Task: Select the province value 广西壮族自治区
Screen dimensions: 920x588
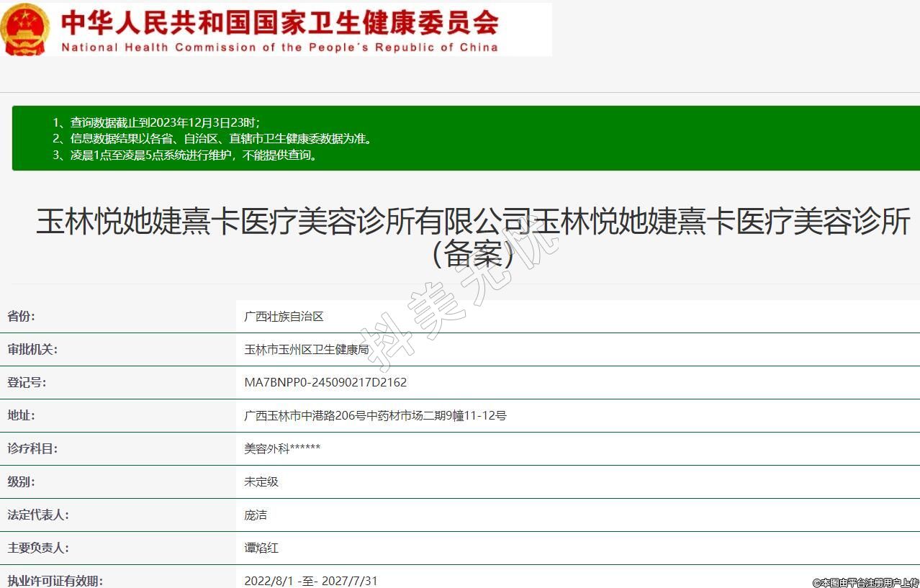Action: 284,316
